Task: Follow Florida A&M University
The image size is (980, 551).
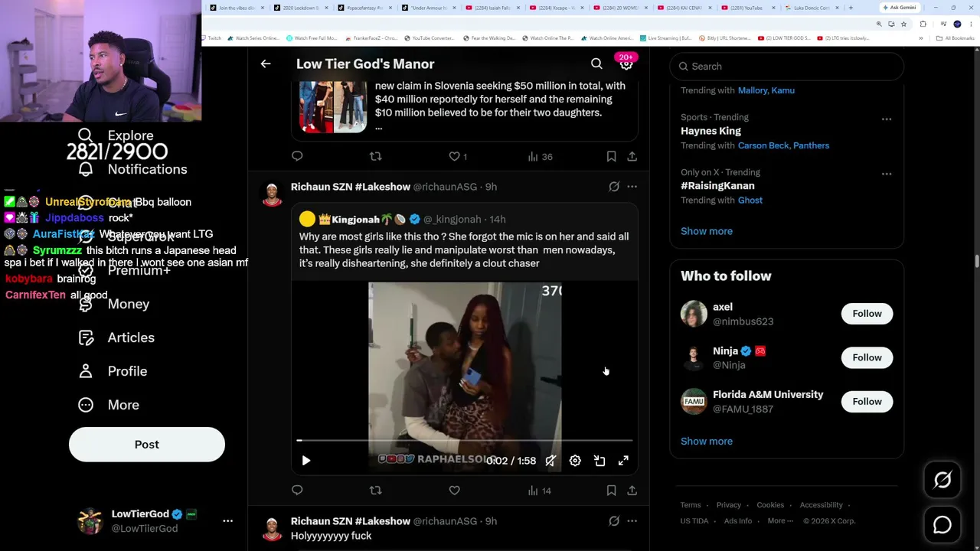Action: (867, 402)
